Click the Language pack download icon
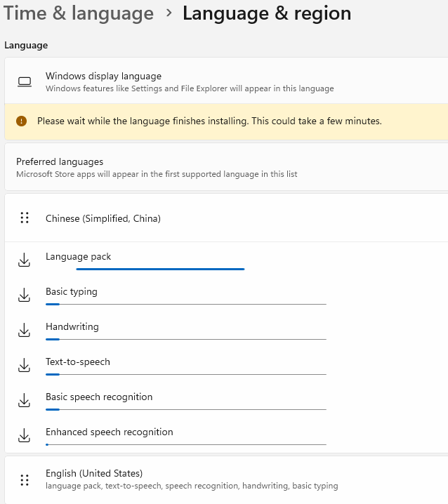Viewport: 448px width, 504px height. [x=25, y=260]
